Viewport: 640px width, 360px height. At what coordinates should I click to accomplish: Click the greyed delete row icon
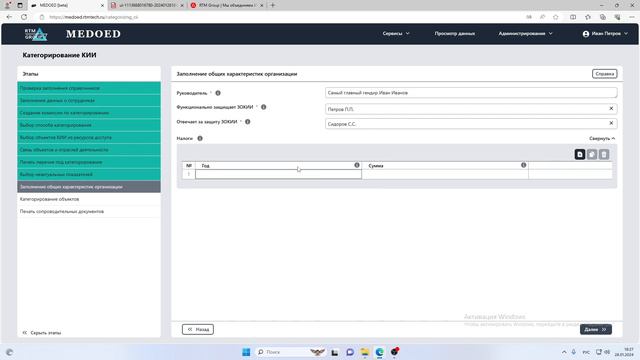(x=604, y=154)
